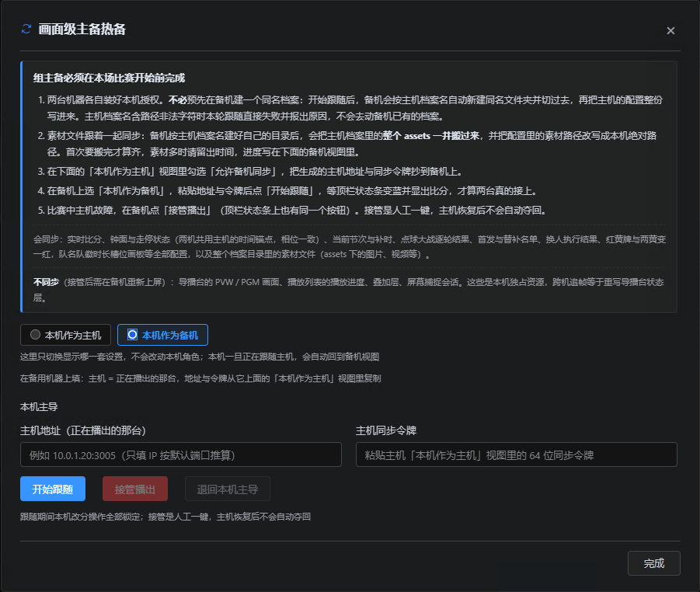The image size is (700, 592).
Task: Click the 主机地址 input field
Action: click(x=181, y=454)
